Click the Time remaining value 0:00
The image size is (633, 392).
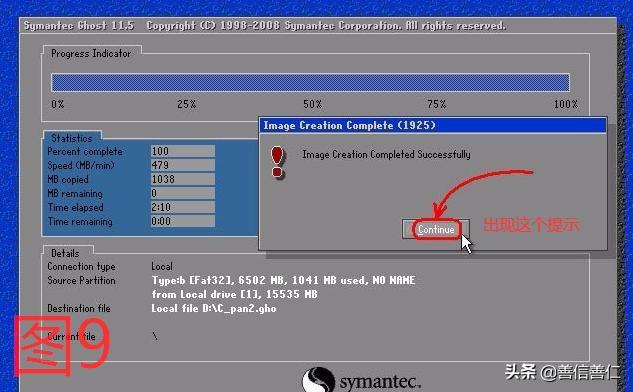coord(183,221)
